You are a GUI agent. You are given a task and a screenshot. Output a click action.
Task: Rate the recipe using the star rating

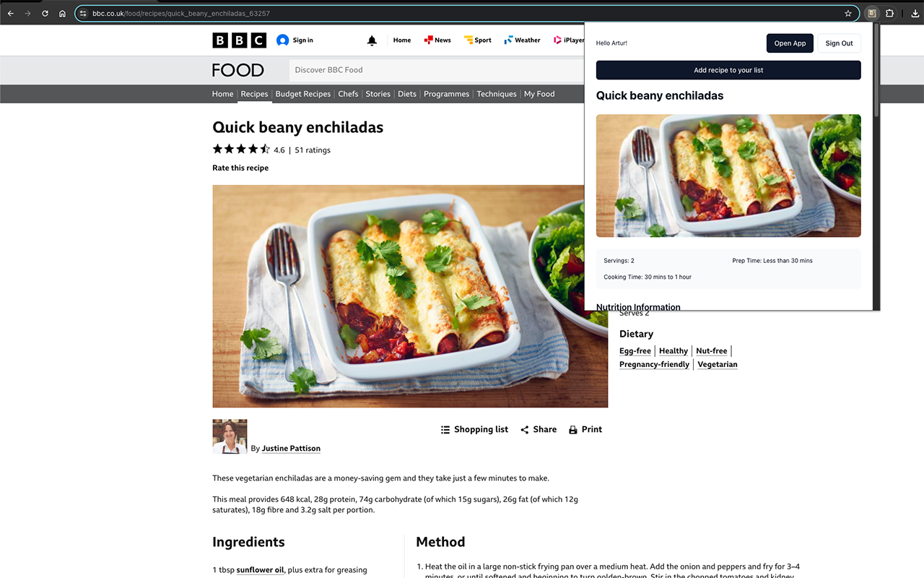click(x=241, y=150)
